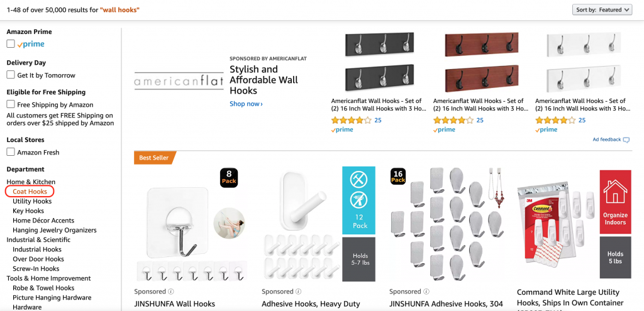Tick the Free Shipping by Amazon checkbox
644x311 pixels.
click(x=11, y=104)
